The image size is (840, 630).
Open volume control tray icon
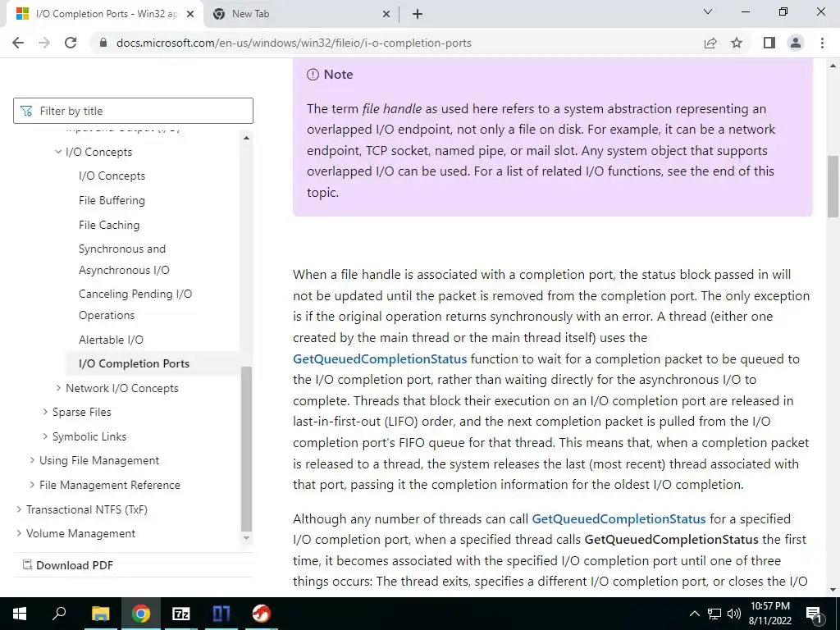coord(734,614)
